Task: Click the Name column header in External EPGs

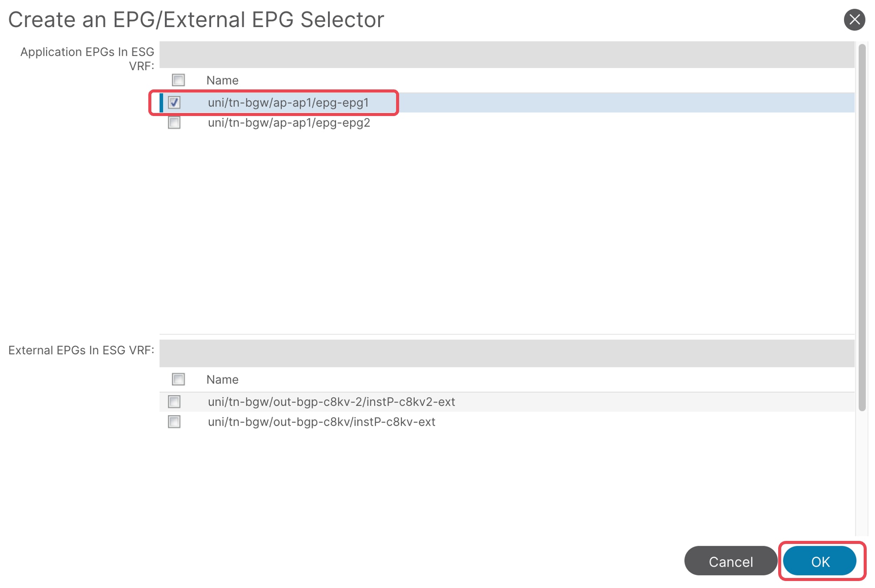Action: point(222,379)
